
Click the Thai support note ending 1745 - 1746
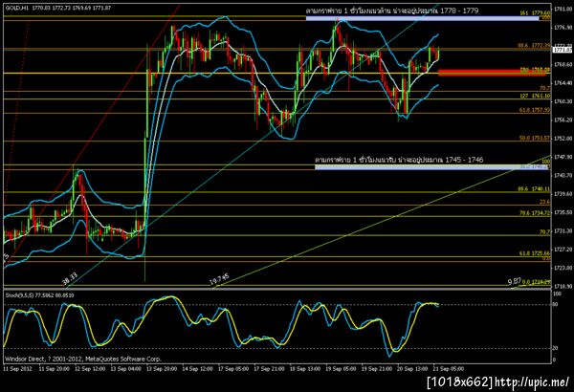[x=399, y=160]
